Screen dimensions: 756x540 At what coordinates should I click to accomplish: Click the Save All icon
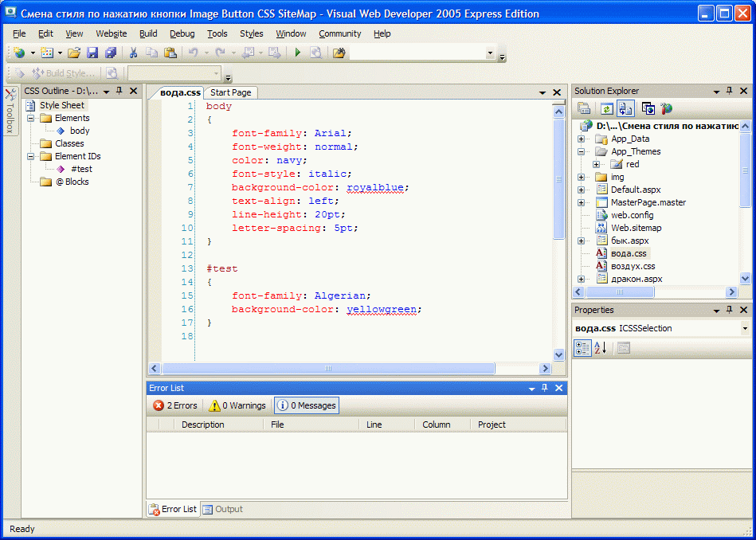(111, 53)
